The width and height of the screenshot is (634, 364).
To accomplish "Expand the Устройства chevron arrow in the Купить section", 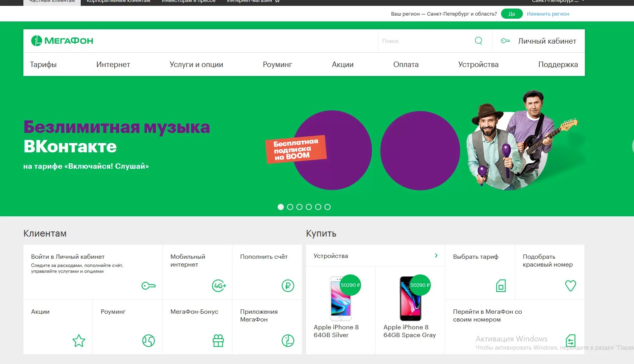I will pyautogui.click(x=436, y=256).
